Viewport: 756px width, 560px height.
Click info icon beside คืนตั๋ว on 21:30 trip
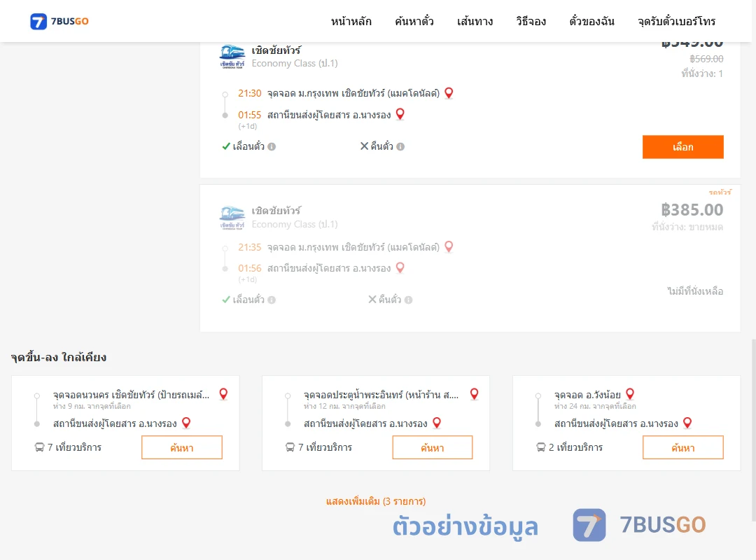pyautogui.click(x=400, y=146)
